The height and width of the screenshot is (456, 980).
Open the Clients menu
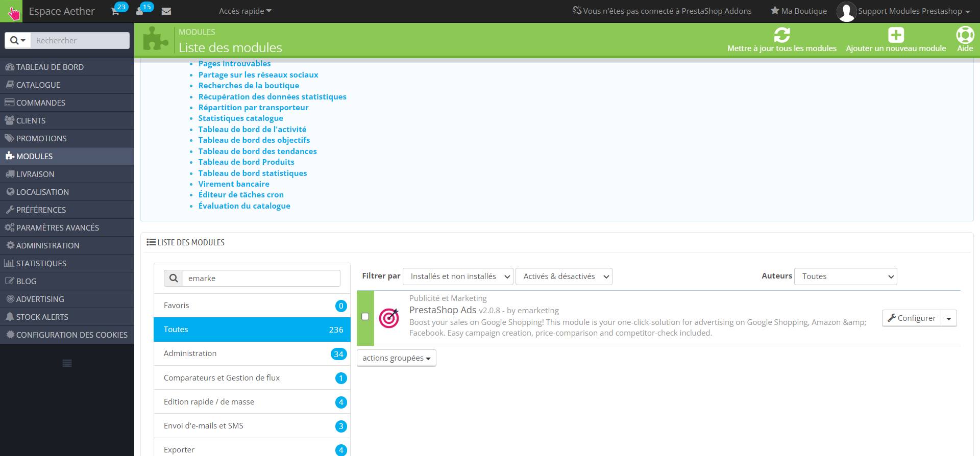(x=67, y=120)
